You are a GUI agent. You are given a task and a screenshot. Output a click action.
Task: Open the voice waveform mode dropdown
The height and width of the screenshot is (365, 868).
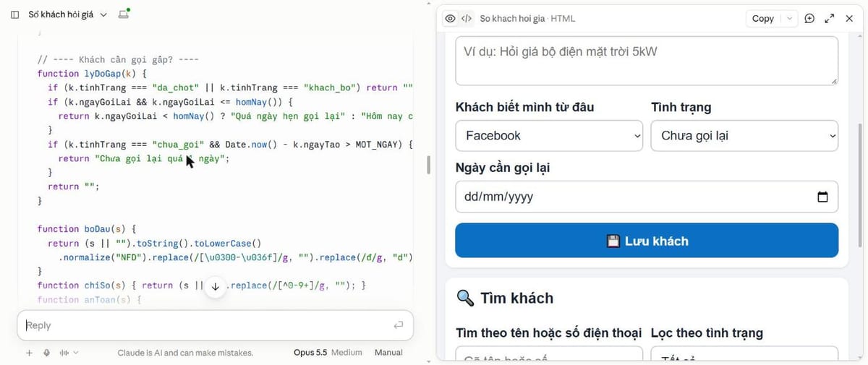click(69, 353)
